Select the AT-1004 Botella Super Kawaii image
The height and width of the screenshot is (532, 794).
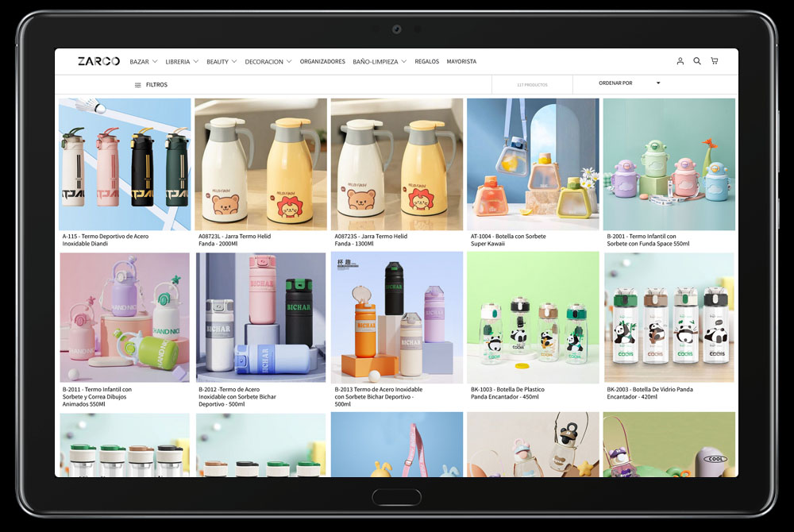click(533, 164)
